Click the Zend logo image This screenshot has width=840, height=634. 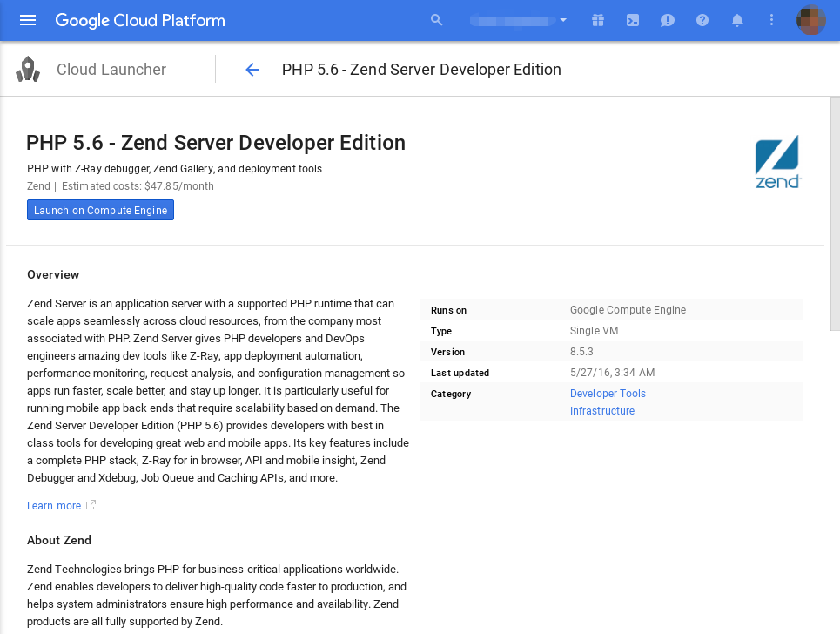(x=778, y=162)
